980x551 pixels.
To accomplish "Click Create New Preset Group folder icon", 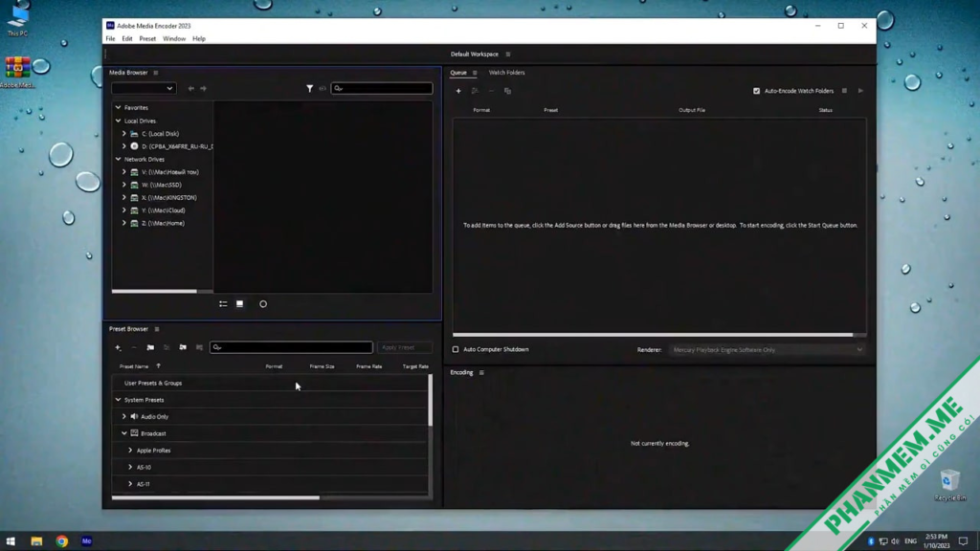I will click(150, 347).
